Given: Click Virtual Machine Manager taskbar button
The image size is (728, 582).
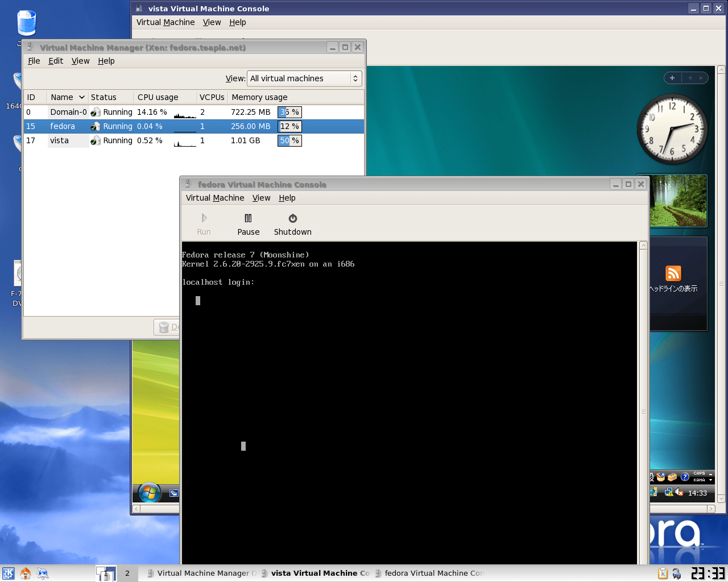Looking at the screenshot, I should coord(201,573).
